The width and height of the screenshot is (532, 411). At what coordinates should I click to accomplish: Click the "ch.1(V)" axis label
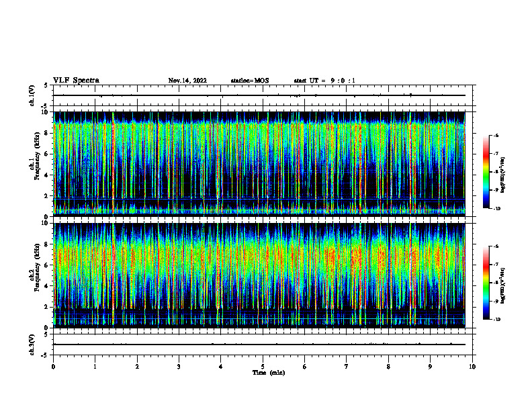pyautogui.click(x=32, y=95)
